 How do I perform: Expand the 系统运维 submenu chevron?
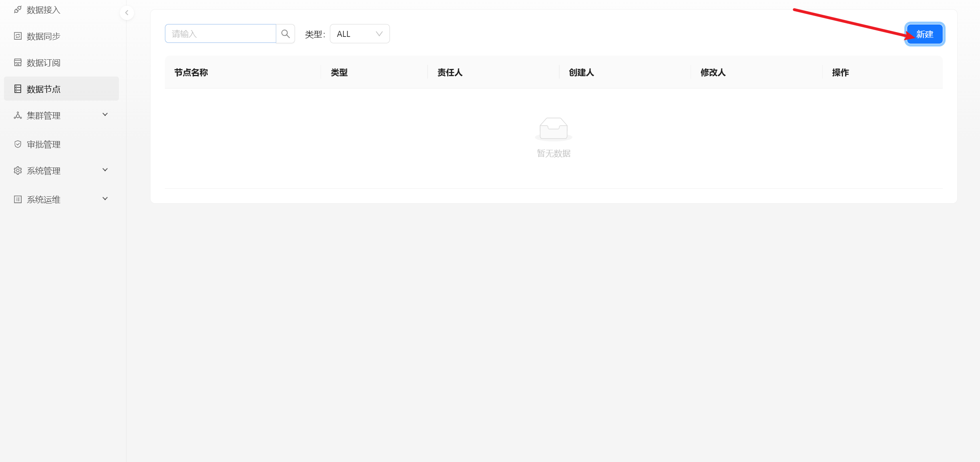[105, 199]
